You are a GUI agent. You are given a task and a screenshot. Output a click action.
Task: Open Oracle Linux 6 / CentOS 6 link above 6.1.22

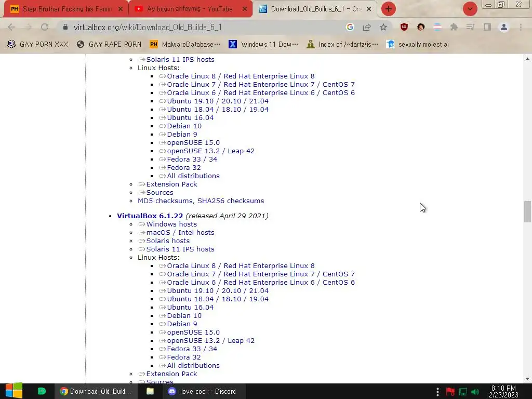(x=261, y=92)
